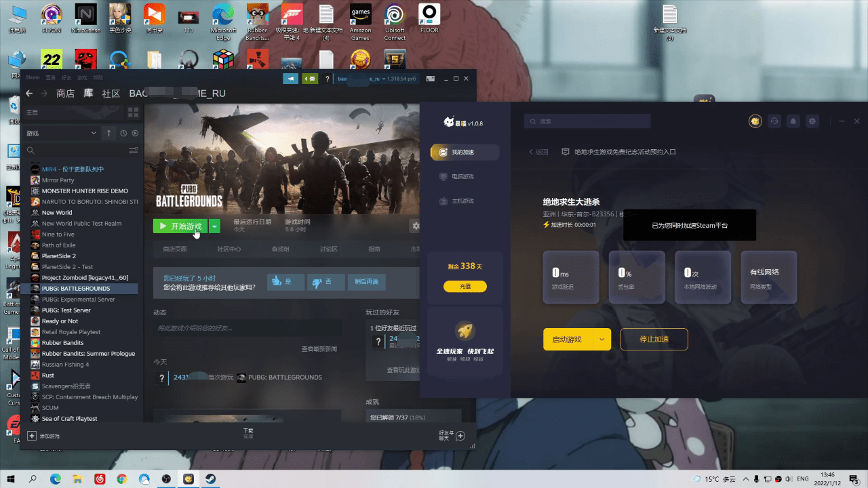The image size is (868, 488).
Task: Click the green 开始游戏 play button in Steam
Action: click(180, 226)
